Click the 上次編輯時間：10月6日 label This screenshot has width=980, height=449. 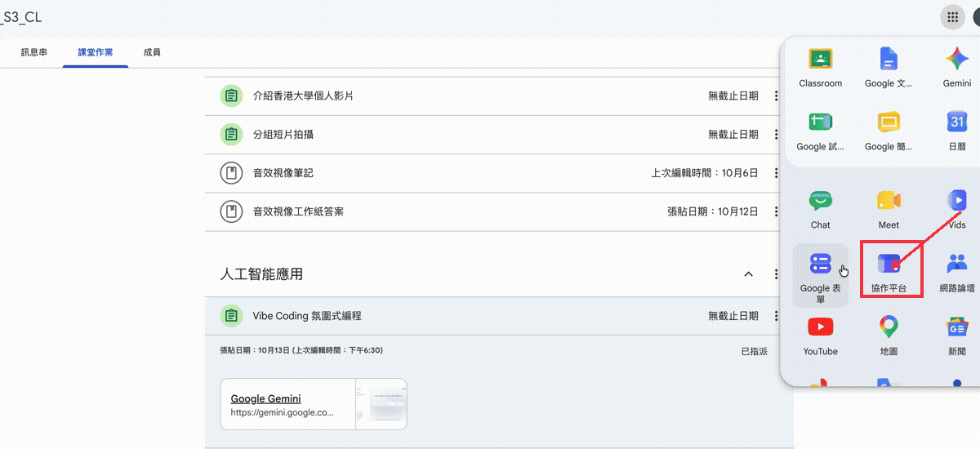[705, 173]
